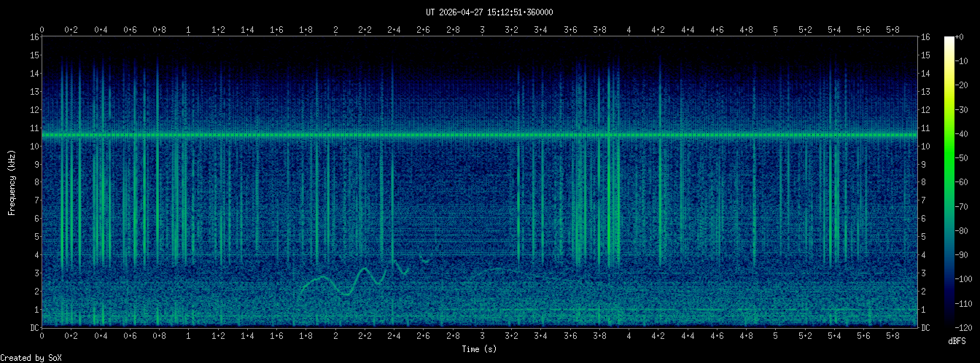Click the 1-second tick on the top time axis
The width and height of the screenshot is (980, 363).
click(x=189, y=30)
